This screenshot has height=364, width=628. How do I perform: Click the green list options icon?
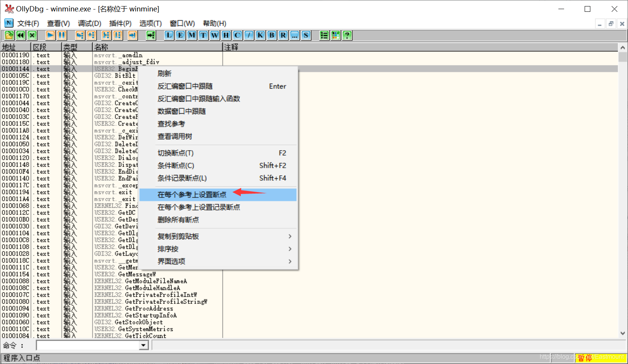324,35
